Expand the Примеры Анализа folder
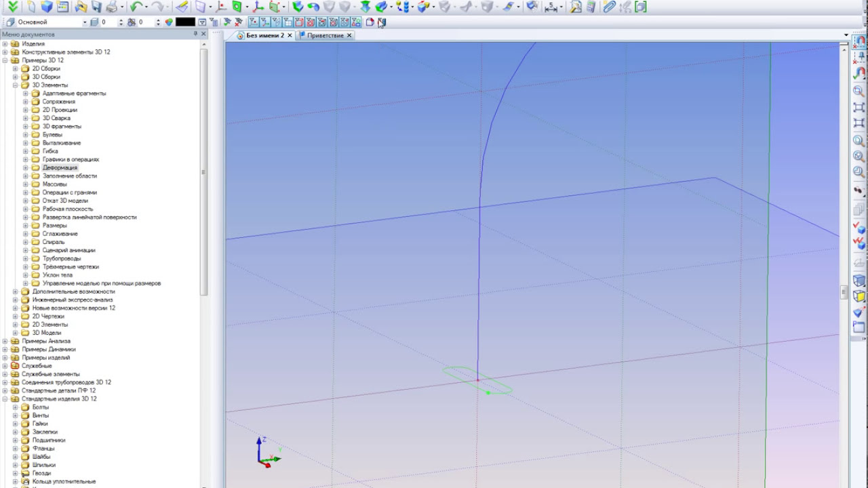This screenshot has width=868, height=488. point(5,341)
